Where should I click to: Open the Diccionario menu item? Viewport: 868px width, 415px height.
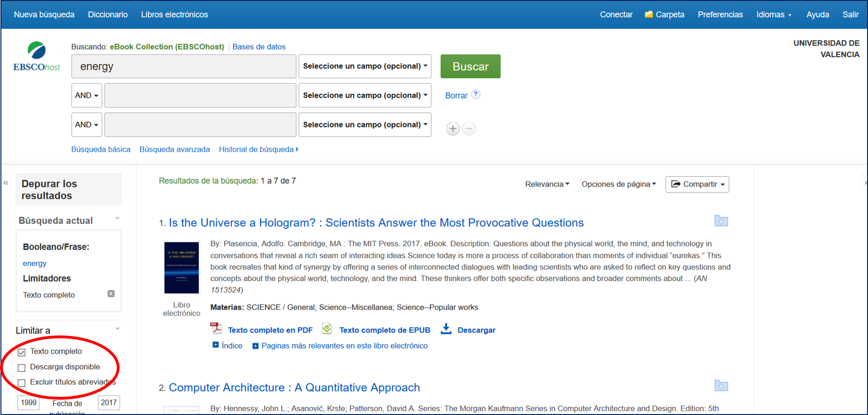pos(108,14)
